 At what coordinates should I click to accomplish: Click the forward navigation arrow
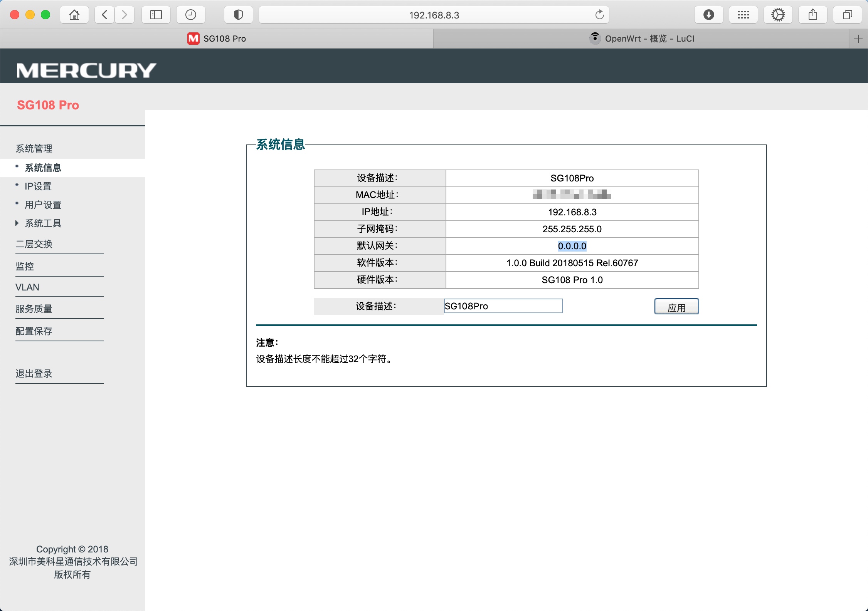click(x=124, y=15)
